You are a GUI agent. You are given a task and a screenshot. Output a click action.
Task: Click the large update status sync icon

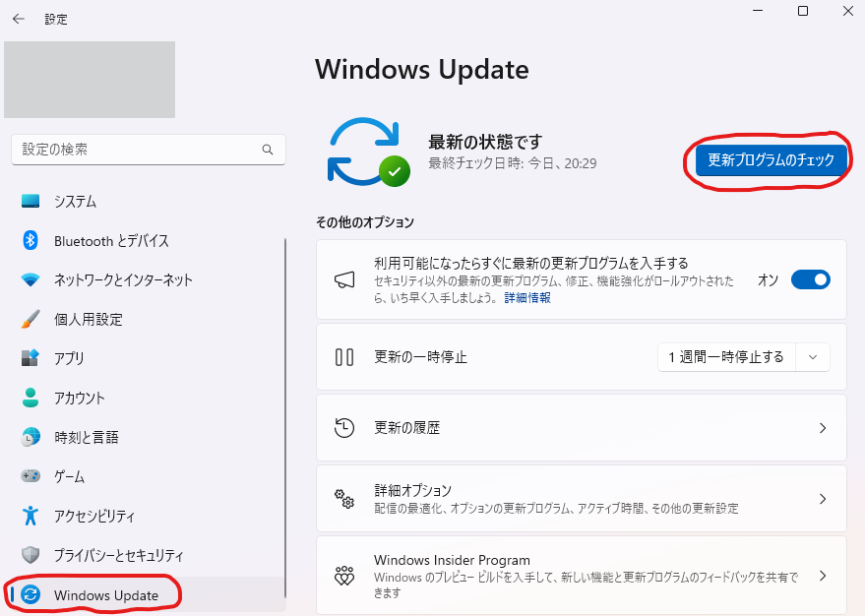coord(368,152)
